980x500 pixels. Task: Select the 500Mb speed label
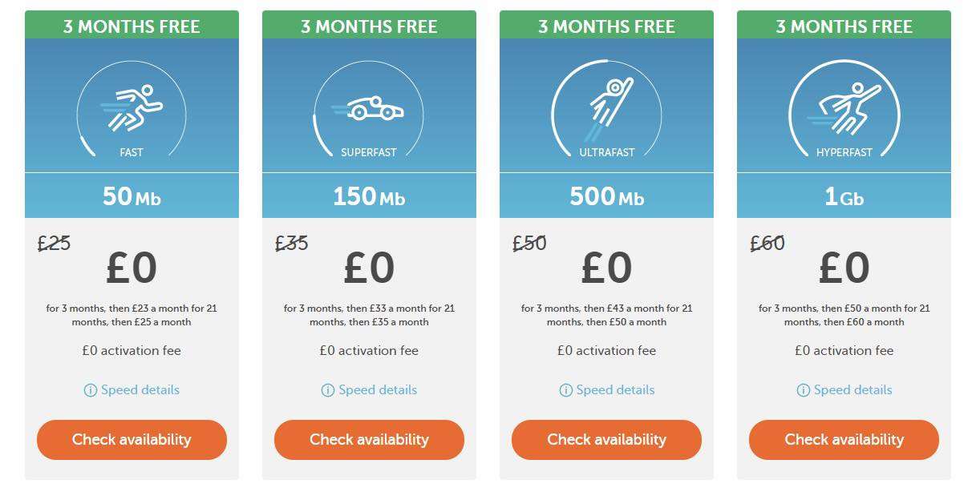606,196
